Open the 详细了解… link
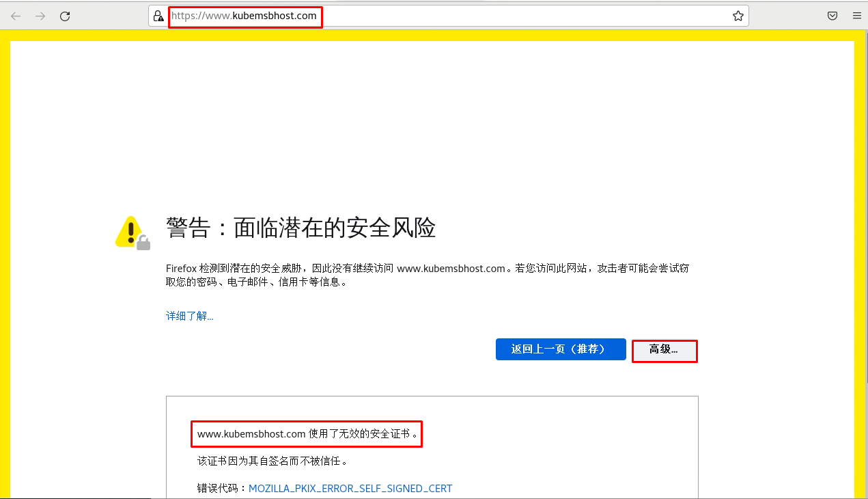Image resolution: width=868 pixels, height=499 pixels. coord(189,316)
